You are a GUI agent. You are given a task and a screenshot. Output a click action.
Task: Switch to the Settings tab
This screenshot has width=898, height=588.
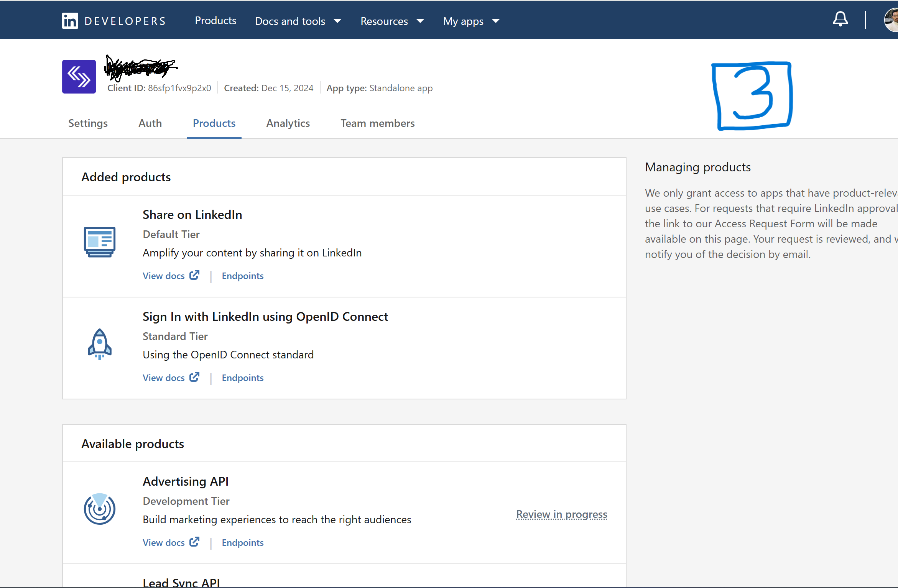click(x=88, y=123)
